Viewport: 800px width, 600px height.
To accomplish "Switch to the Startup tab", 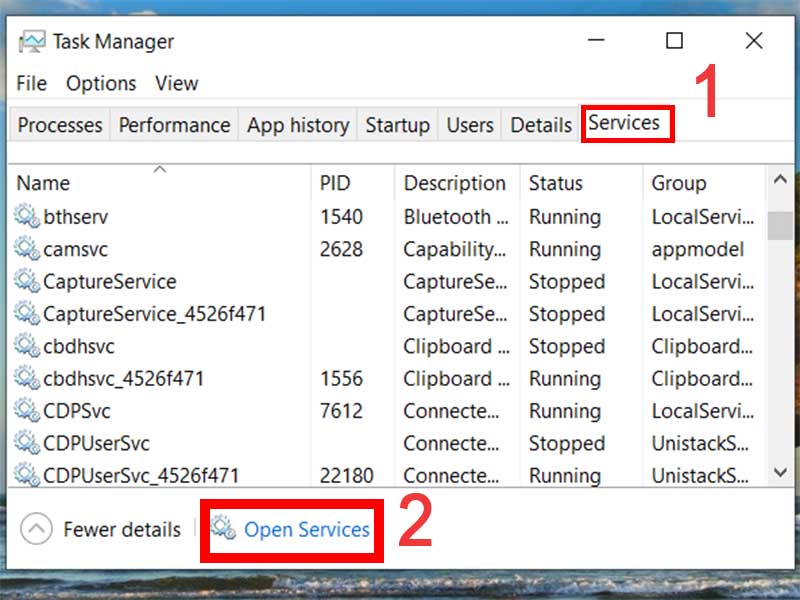I will [397, 125].
